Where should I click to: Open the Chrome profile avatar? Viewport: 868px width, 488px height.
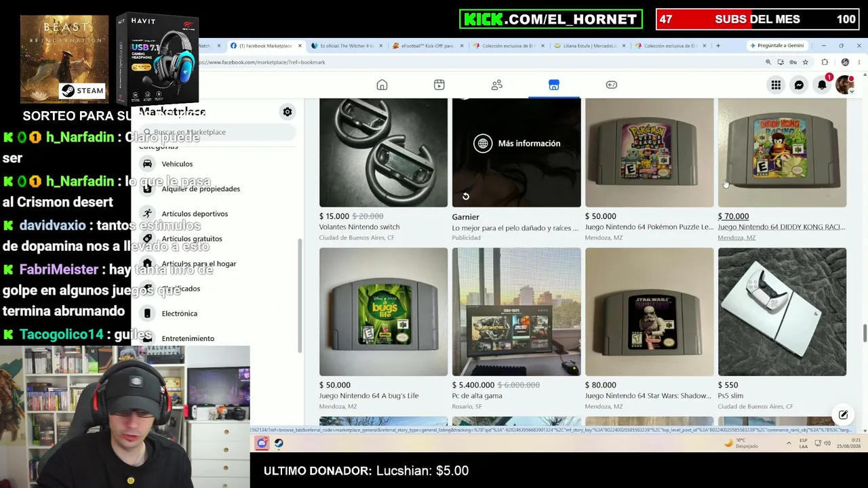coord(845,62)
